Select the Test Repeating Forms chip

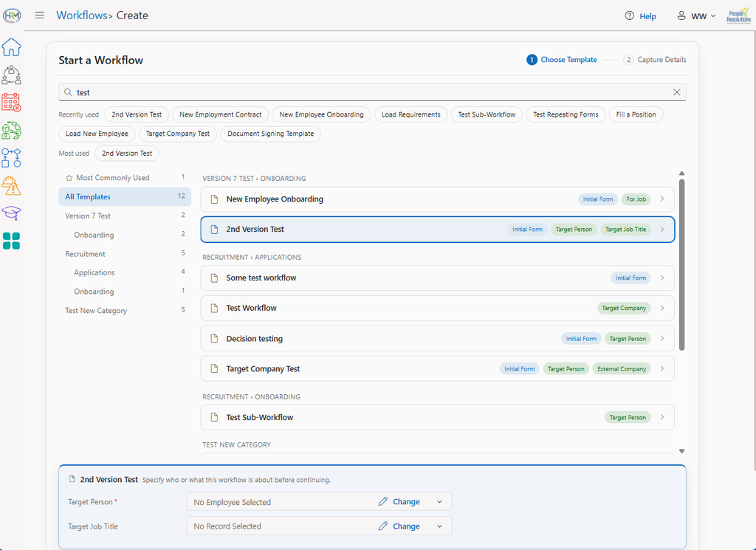tap(566, 114)
